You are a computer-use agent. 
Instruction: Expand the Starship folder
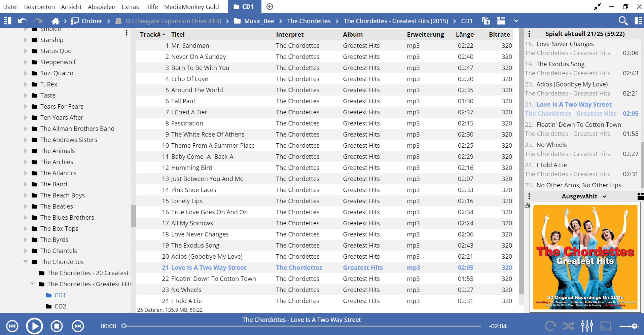[x=26, y=40]
